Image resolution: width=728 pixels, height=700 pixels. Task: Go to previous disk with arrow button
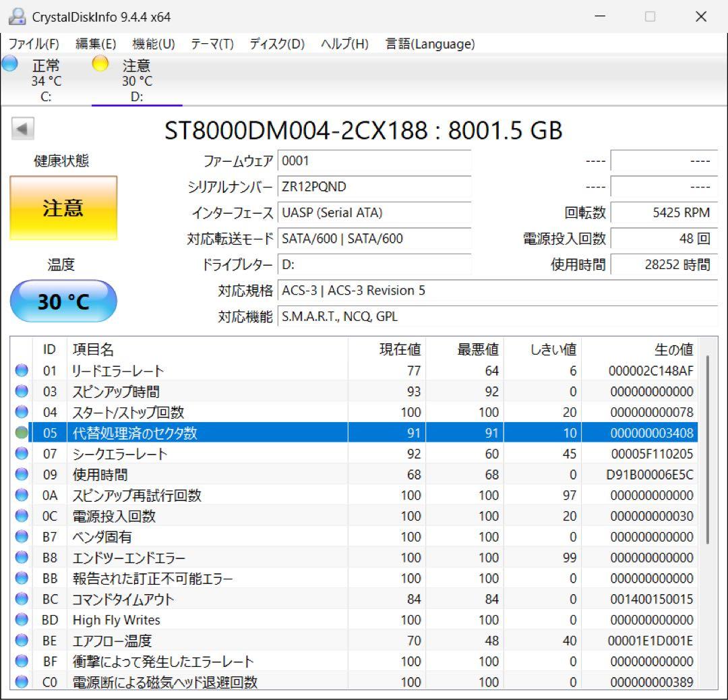pos(23,129)
